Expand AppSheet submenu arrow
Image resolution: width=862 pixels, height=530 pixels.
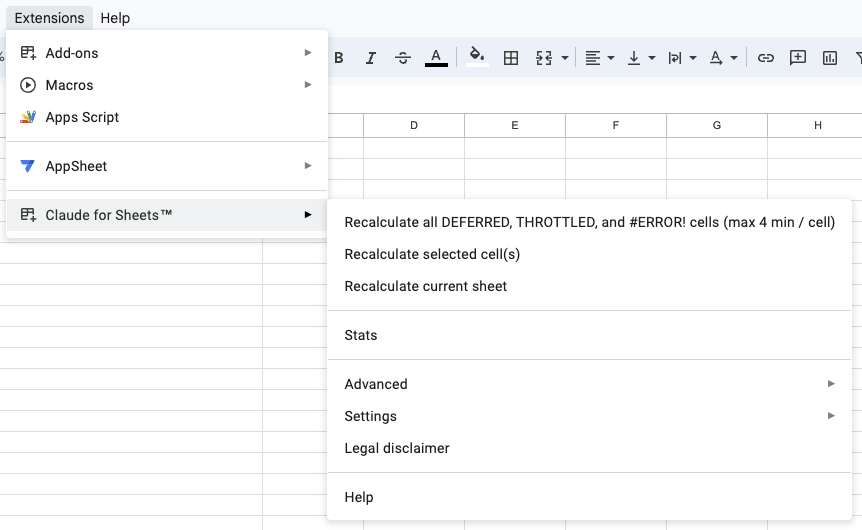(308, 165)
